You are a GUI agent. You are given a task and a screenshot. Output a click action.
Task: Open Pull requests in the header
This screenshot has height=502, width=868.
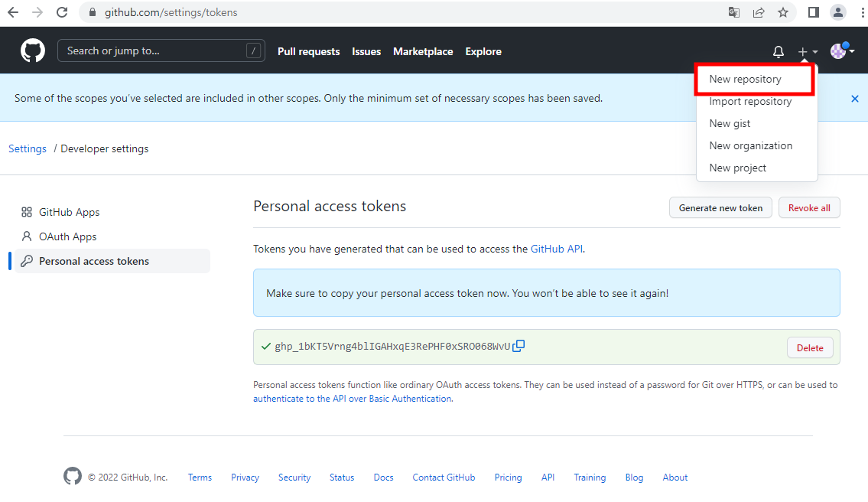coord(308,51)
